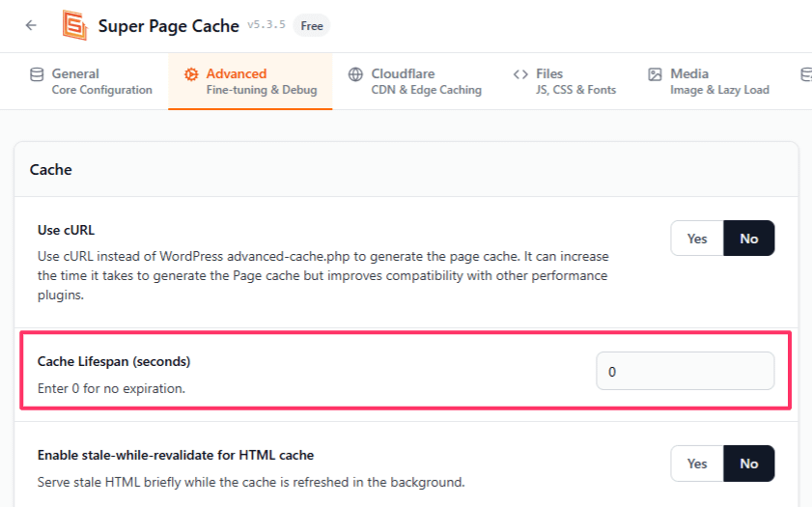Click 'Enter 0 for no expiration' text
This screenshot has width=812, height=507.
point(111,388)
